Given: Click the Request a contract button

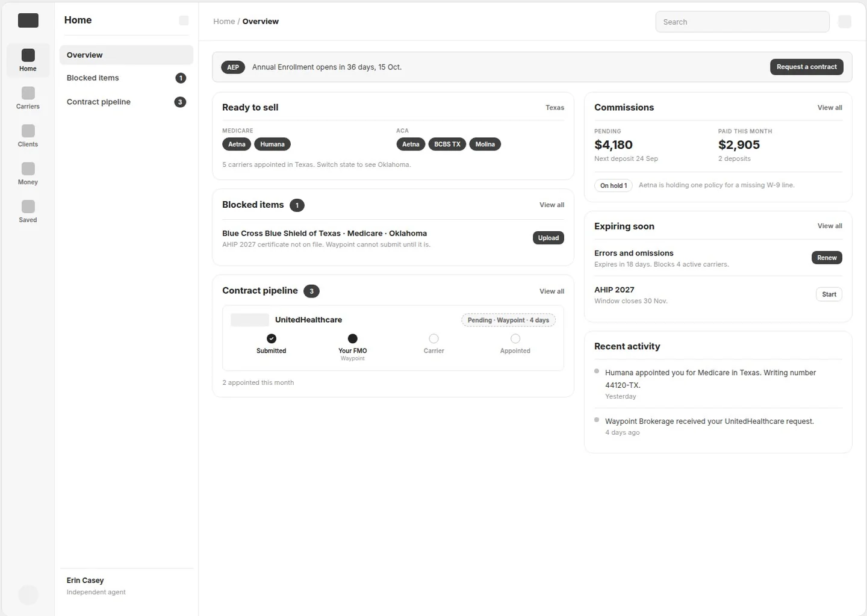Looking at the screenshot, I should (x=807, y=67).
